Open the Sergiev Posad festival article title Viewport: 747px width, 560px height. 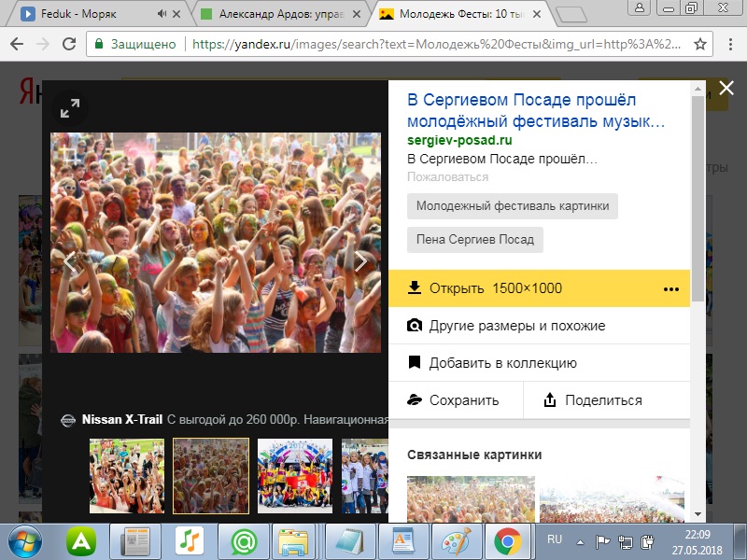(536, 110)
